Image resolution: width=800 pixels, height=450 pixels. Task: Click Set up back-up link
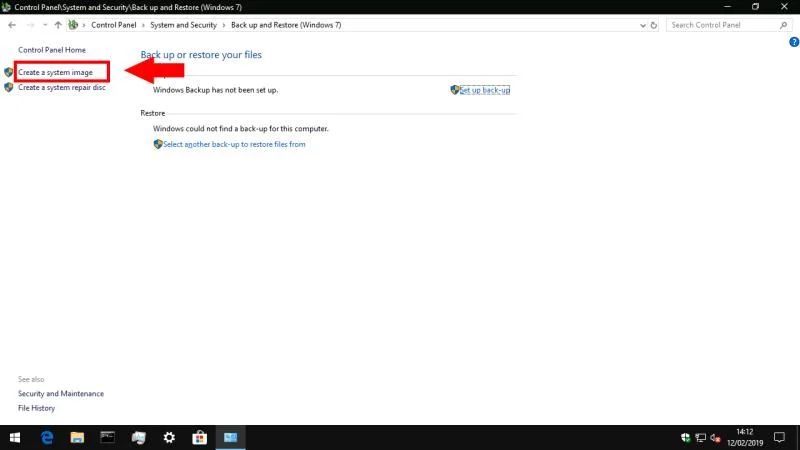485,90
